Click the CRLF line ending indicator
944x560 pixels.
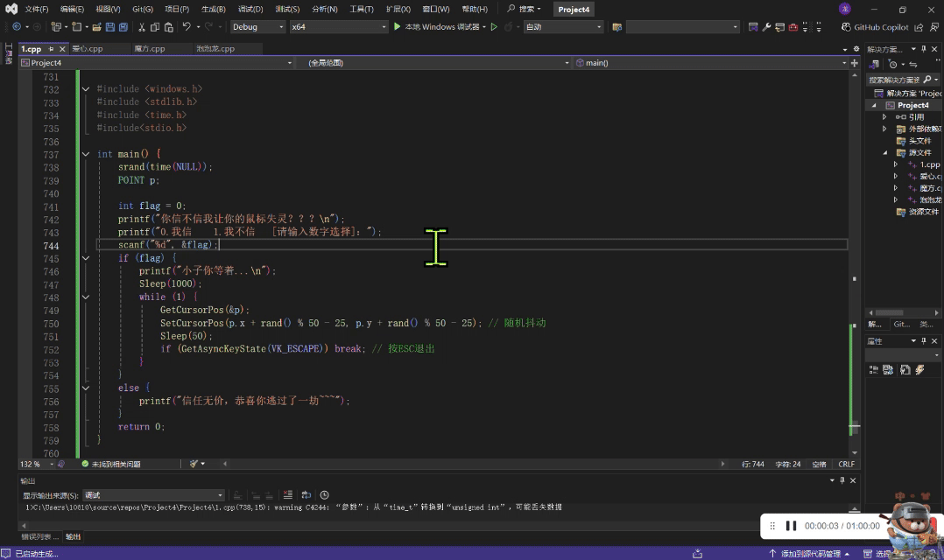846,464
